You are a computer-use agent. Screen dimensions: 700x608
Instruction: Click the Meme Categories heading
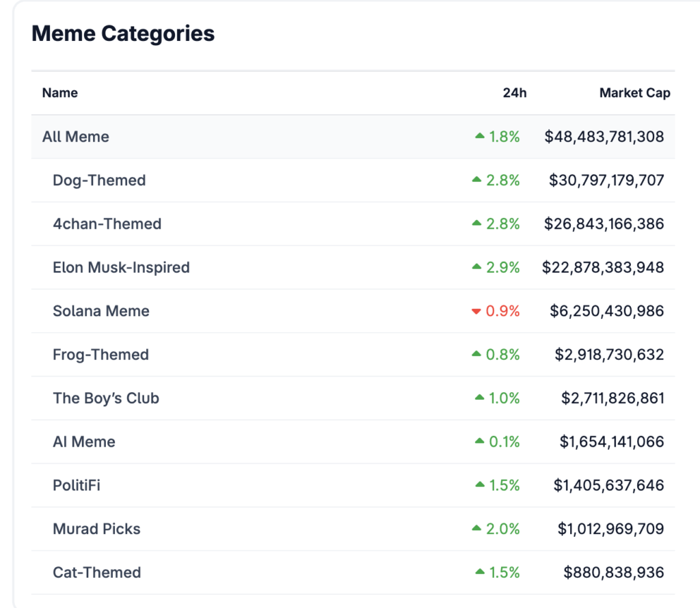[x=123, y=33]
